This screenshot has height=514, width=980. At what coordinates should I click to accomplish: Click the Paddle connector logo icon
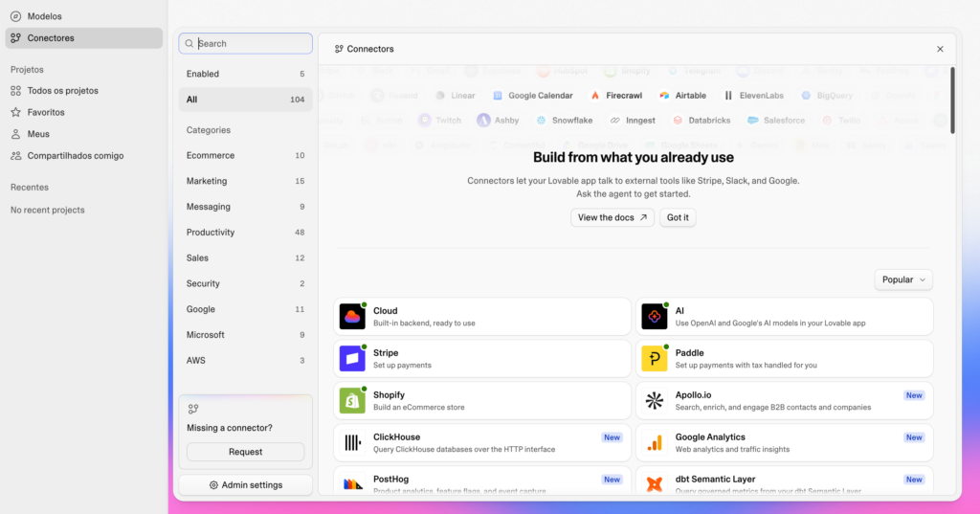(x=655, y=359)
